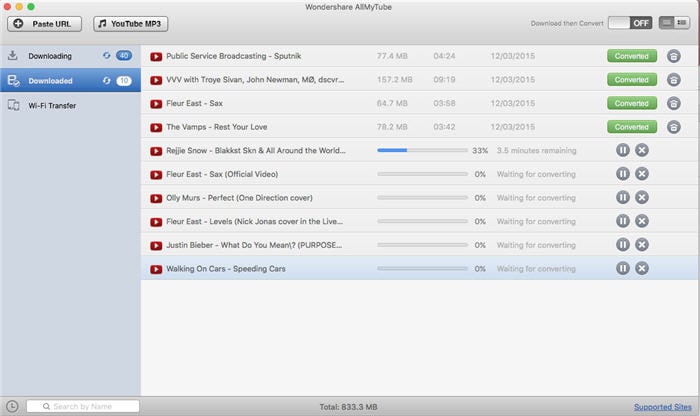Click YouTube icon of Rejjie Snow row
Image resolution: width=700 pixels, height=416 pixels.
(156, 151)
